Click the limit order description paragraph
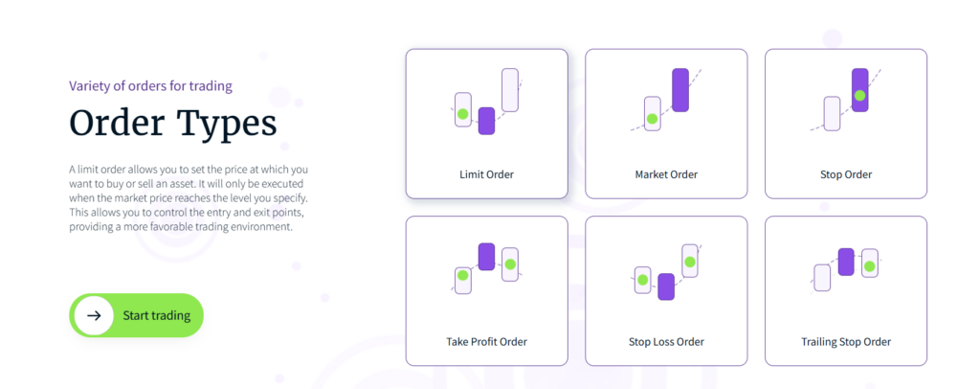Viewport: 980px width, 389px height. click(189, 198)
